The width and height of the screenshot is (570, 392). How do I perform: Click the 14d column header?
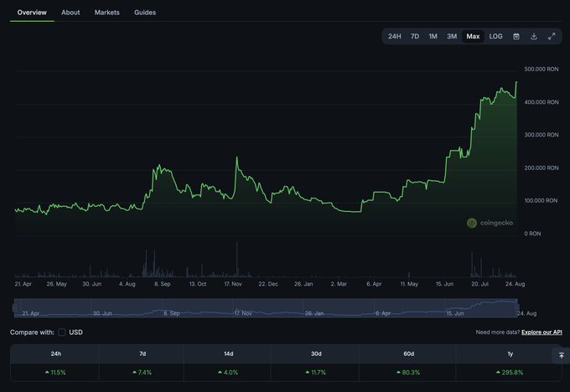click(x=229, y=353)
